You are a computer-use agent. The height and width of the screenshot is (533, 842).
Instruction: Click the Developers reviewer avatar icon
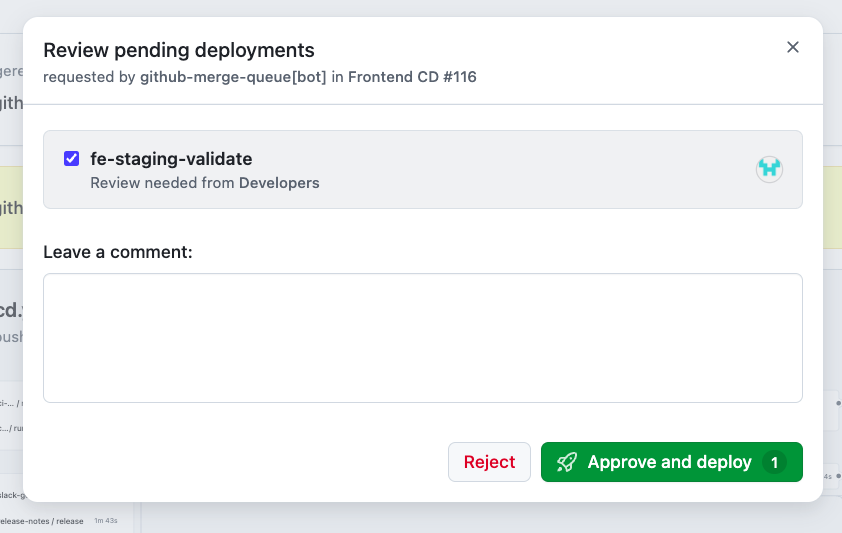tap(770, 170)
